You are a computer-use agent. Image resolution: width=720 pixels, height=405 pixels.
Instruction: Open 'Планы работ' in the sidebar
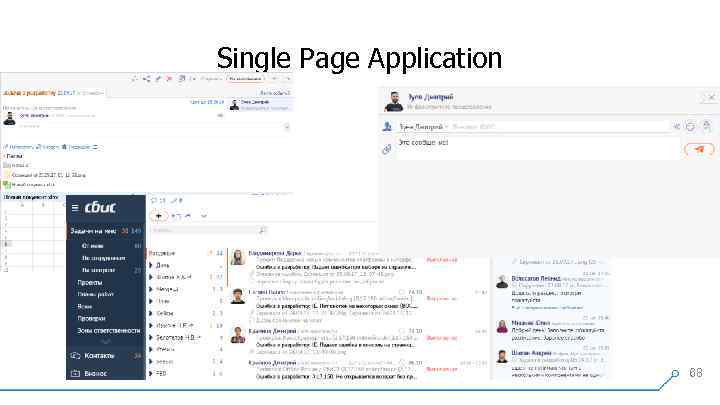click(96, 294)
